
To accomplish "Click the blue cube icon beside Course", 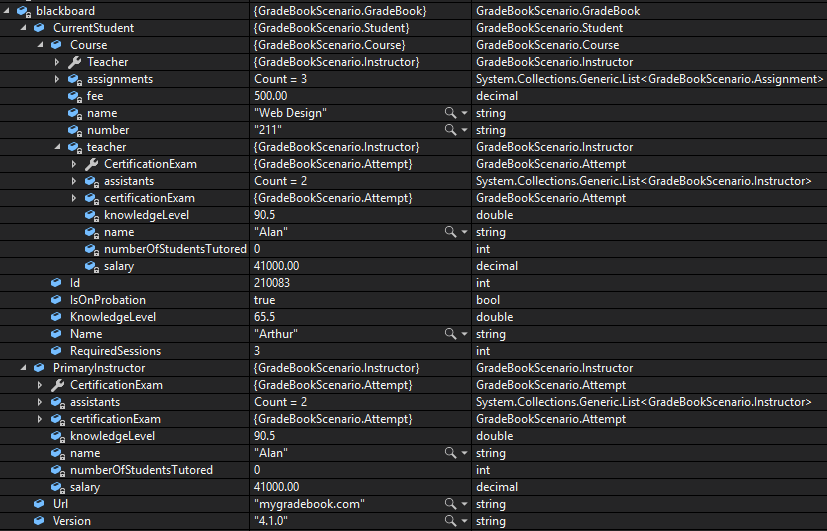I will [56, 45].
